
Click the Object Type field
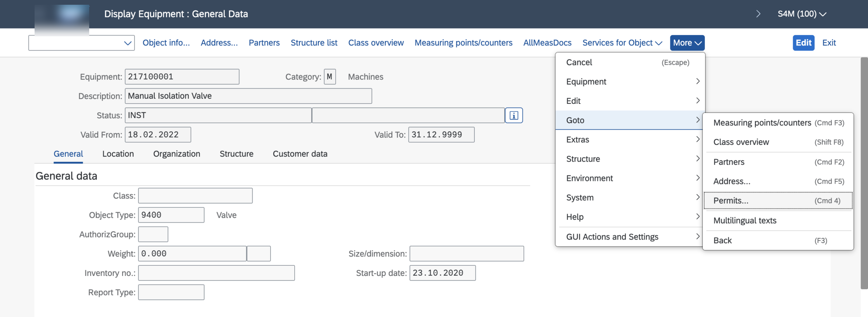click(171, 215)
